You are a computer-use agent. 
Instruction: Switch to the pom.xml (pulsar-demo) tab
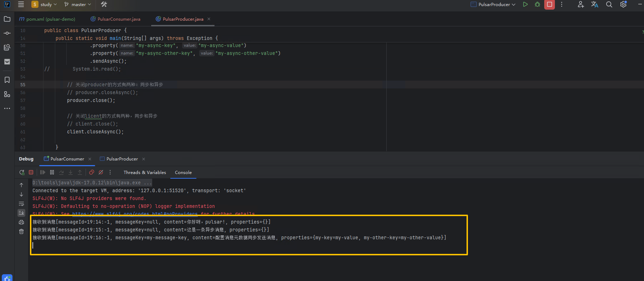tap(47, 19)
